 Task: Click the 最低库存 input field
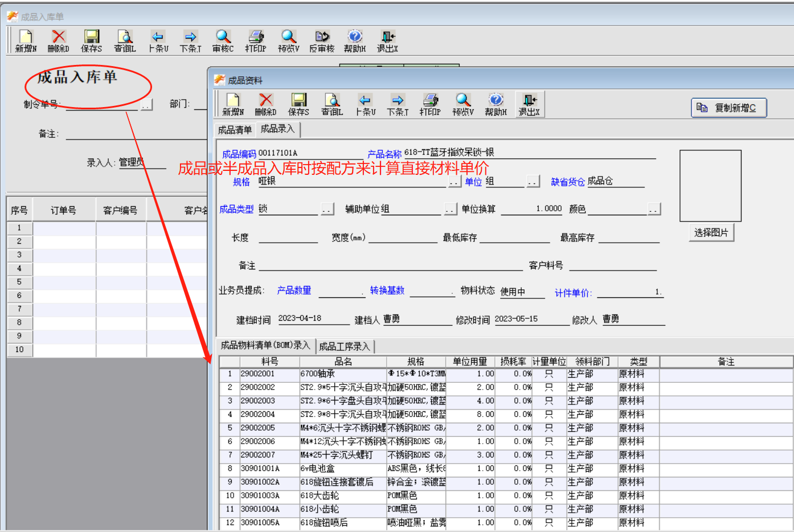point(515,238)
